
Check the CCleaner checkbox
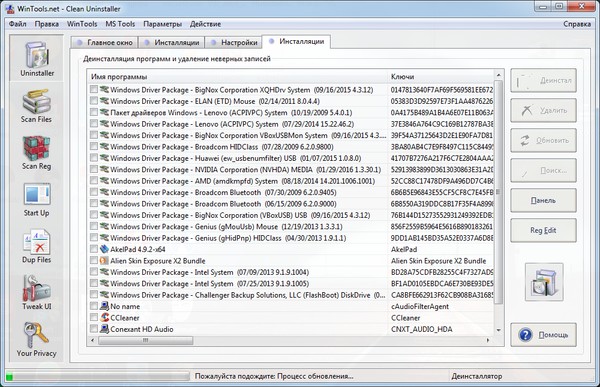[x=94, y=318]
